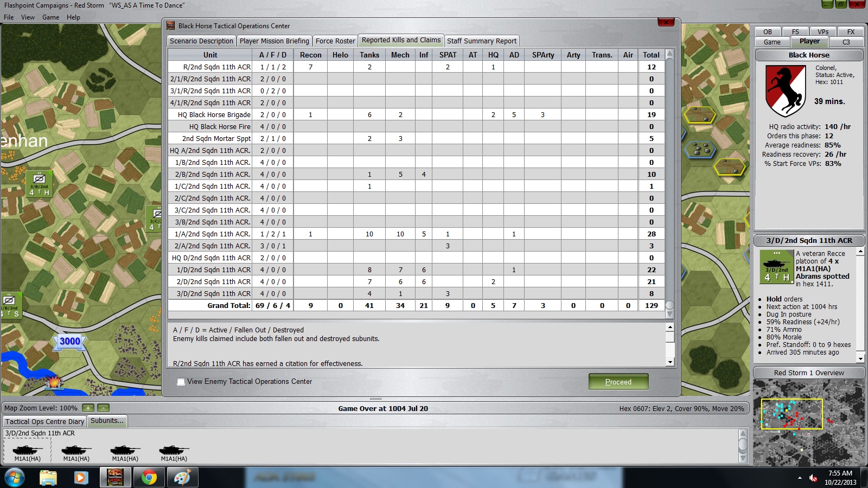This screenshot has width=868, height=488.
Task: Click the zoom in plus button
Action: click(x=88, y=408)
